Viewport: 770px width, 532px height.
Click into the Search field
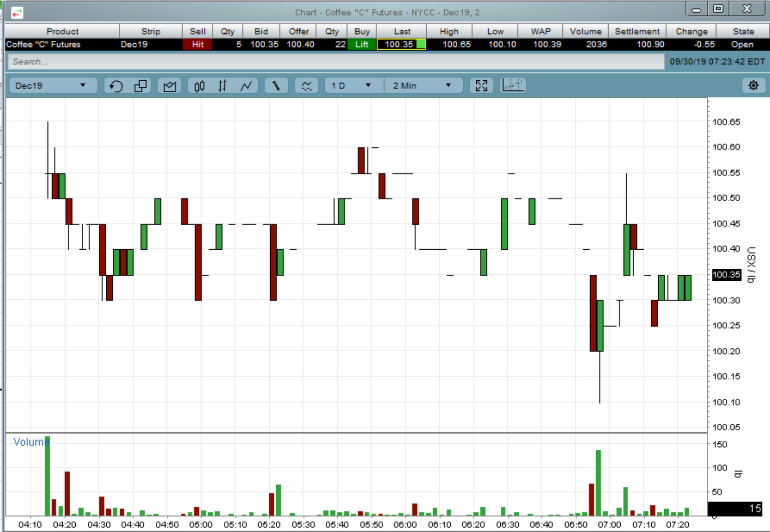tap(336, 62)
